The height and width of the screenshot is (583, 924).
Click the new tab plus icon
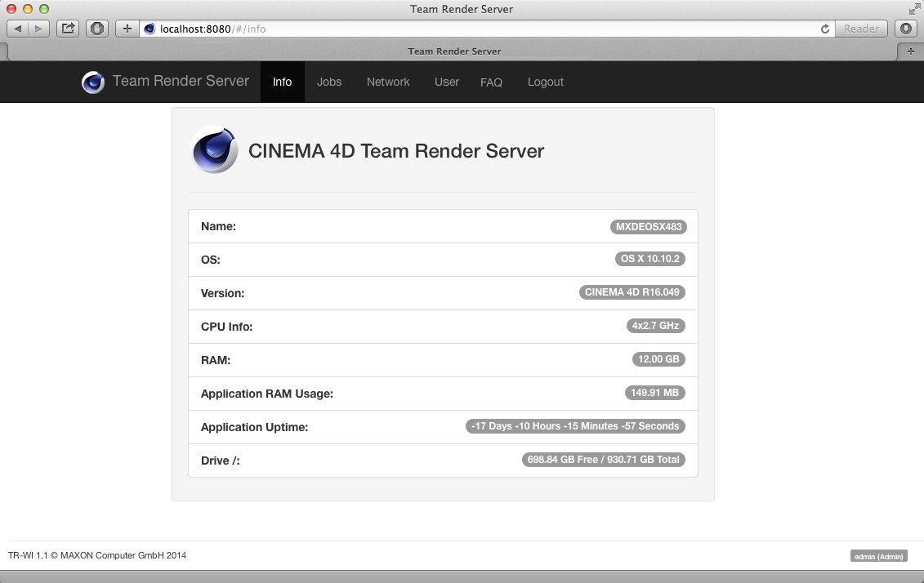910,51
